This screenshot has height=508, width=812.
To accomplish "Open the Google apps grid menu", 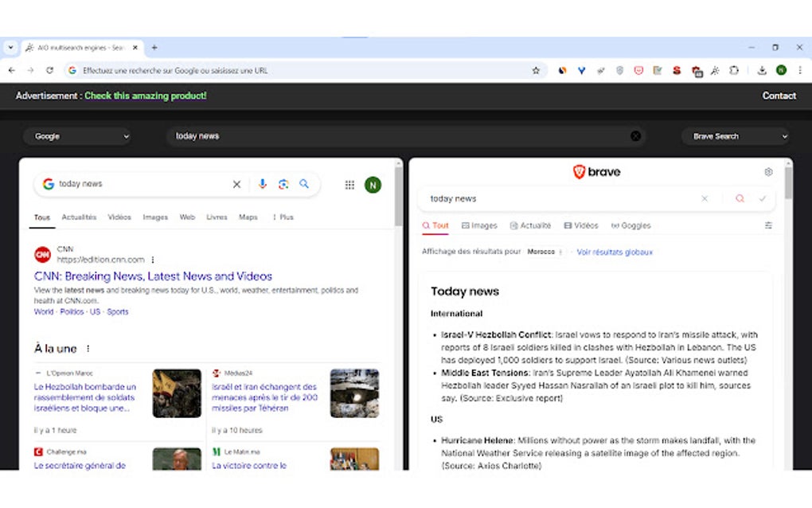I will click(x=349, y=184).
